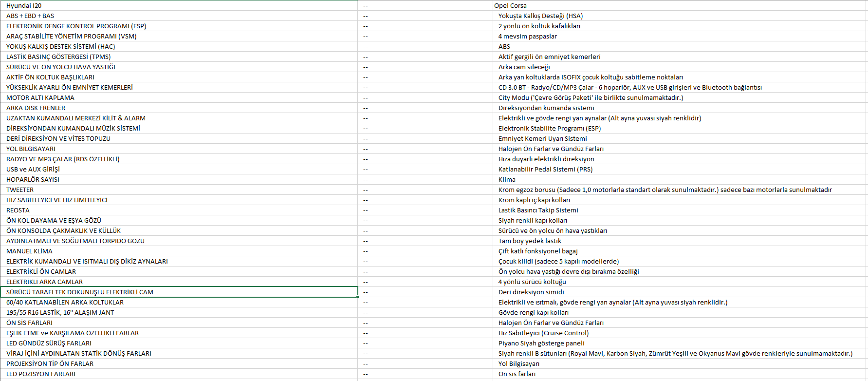868x381 pixels.
Task: Click Ön sis farları cell in Opel column
Action: click(x=680, y=374)
